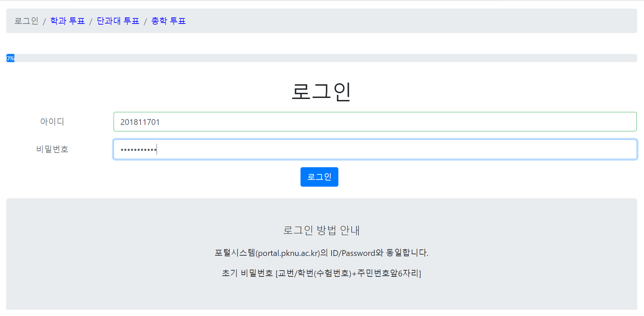The image size is (644, 316).
Task: Click the ID value 201811701
Action: [x=141, y=122]
